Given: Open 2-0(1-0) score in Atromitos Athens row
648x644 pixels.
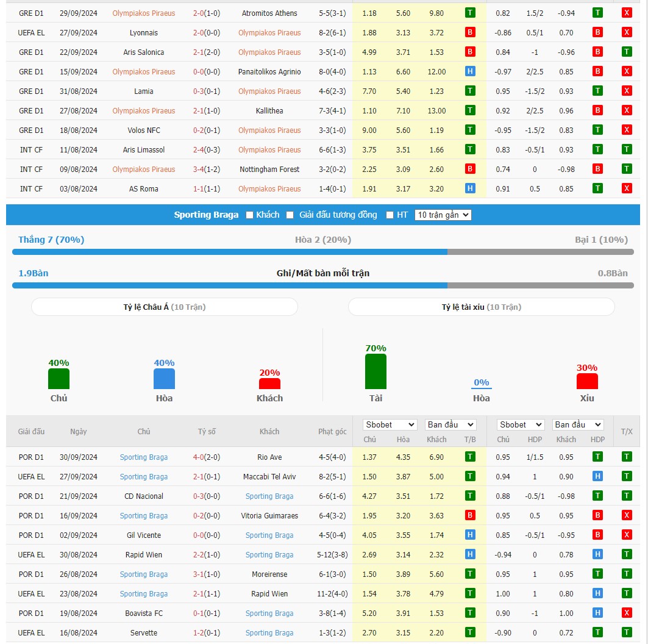Looking at the screenshot, I should (207, 13).
